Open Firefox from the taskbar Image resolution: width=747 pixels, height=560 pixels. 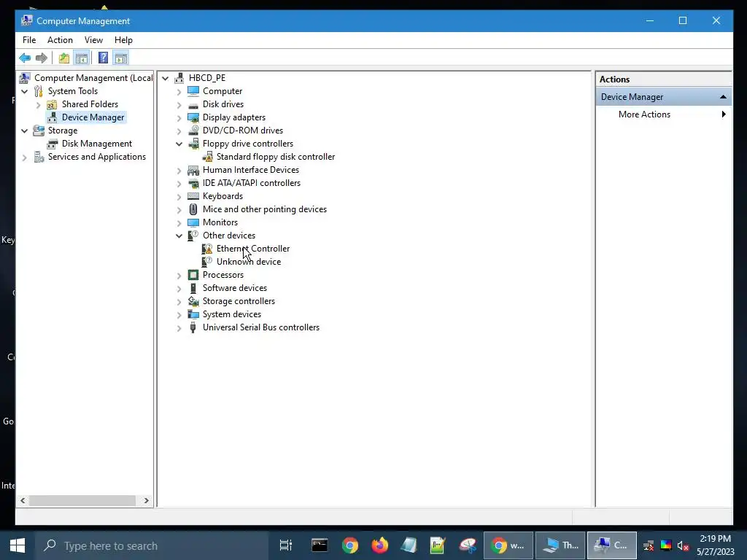(x=379, y=545)
